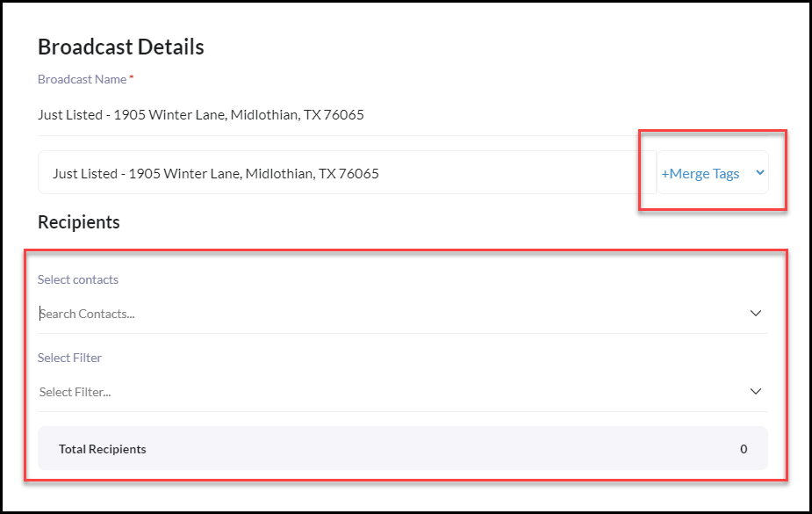Select the Total Recipients row
This screenshot has height=514, width=812.
click(x=402, y=448)
